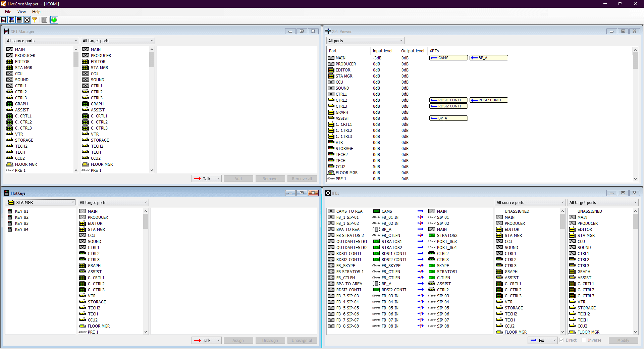Click RDSI1 CONTI crosspoint on CTRL2 row
Viewport: 644px width, 349px height.
(448, 100)
